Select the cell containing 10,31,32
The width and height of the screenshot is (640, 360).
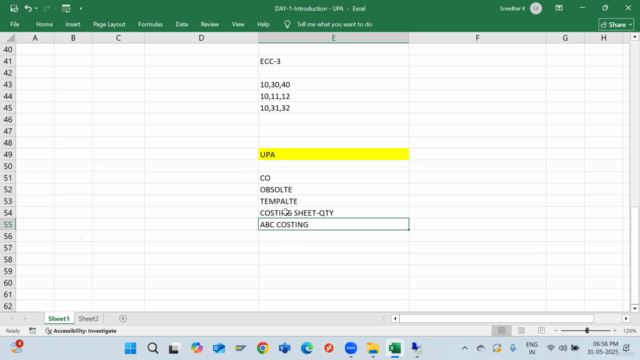(333, 108)
